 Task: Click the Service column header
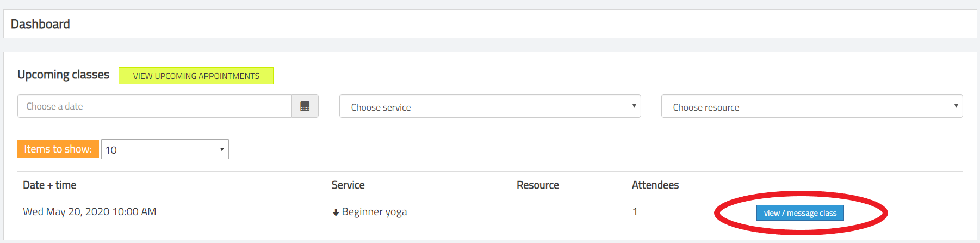click(348, 185)
